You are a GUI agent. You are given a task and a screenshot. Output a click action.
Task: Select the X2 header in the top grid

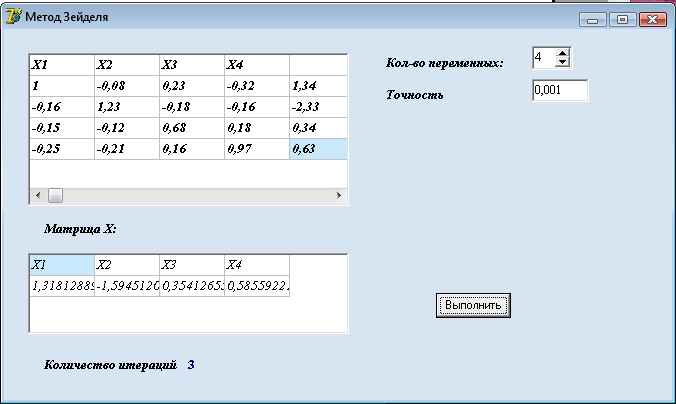(x=127, y=65)
